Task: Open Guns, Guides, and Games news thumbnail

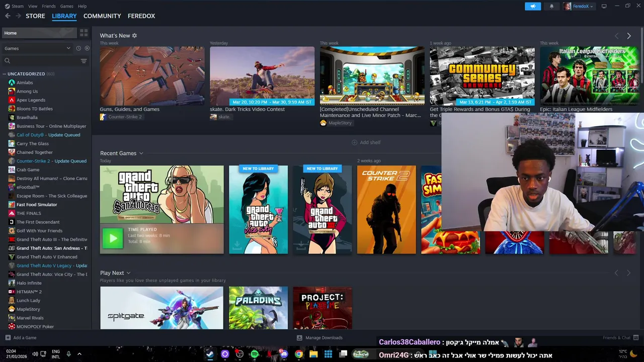Action: click(152, 76)
